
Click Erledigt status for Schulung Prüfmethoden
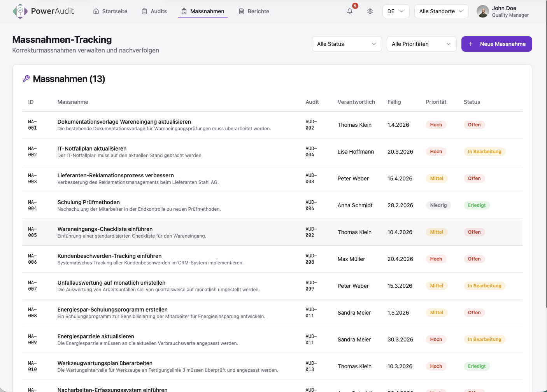point(477,205)
